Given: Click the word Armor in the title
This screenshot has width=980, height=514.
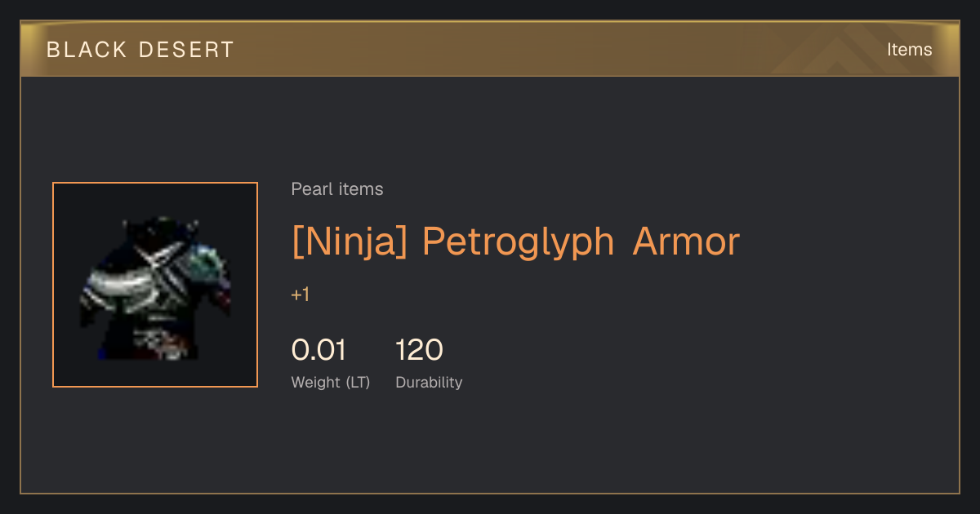Looking at the screenshot, I should (686, 241).
